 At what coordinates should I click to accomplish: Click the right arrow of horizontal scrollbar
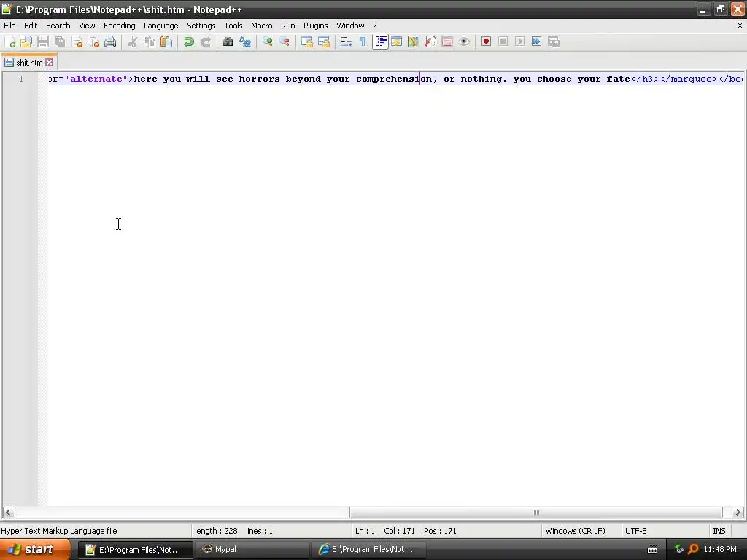point(738,513)
